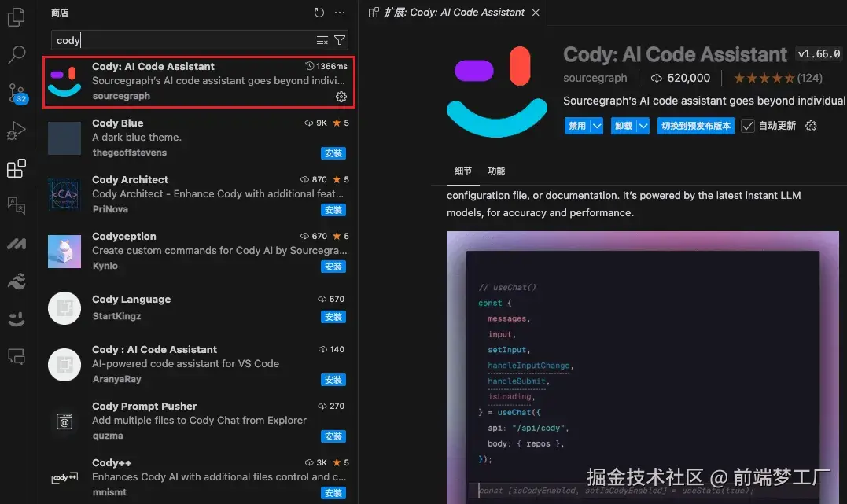
Task: Open manage gear for Cody: AI Code Assistant row
Action: 341,97
